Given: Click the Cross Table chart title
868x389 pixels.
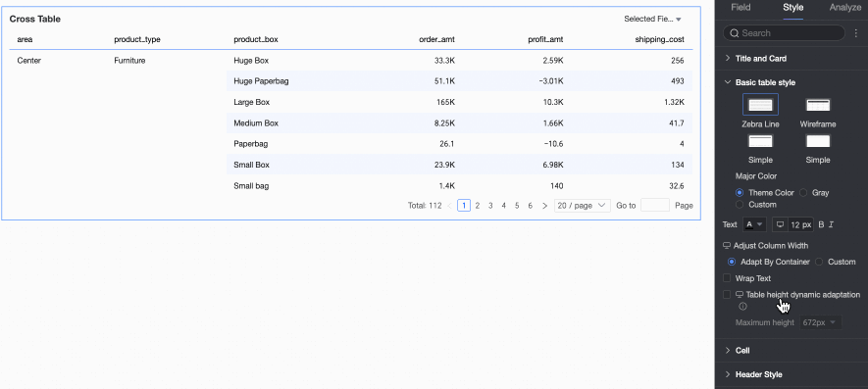Looking at the screenshot, I should click(x=35, y=19).
